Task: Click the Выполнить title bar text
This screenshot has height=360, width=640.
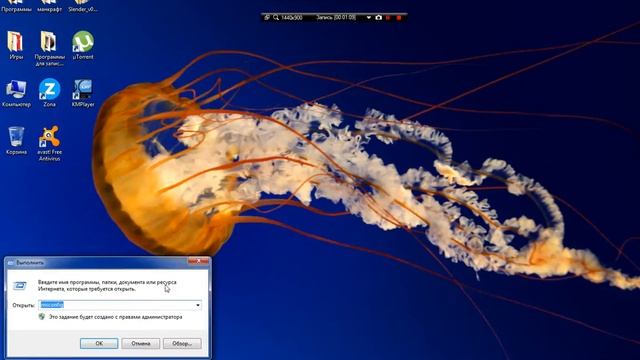Action: pyautogui.click(x=30, y=262)
